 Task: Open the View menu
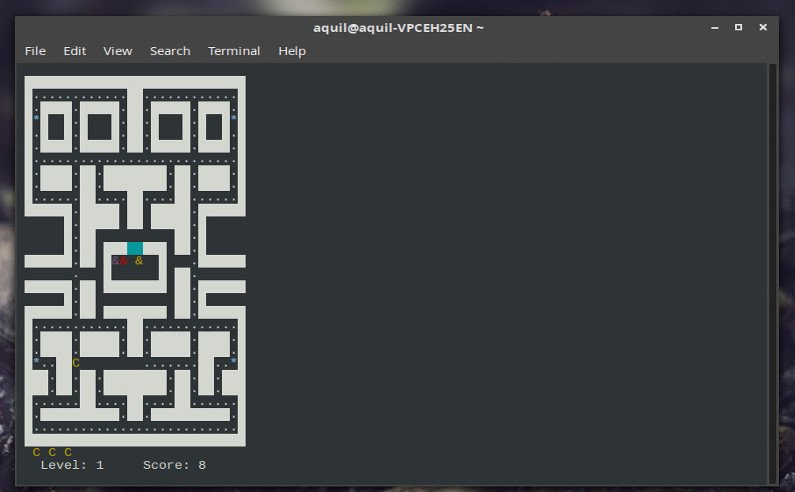click(118, 51)
